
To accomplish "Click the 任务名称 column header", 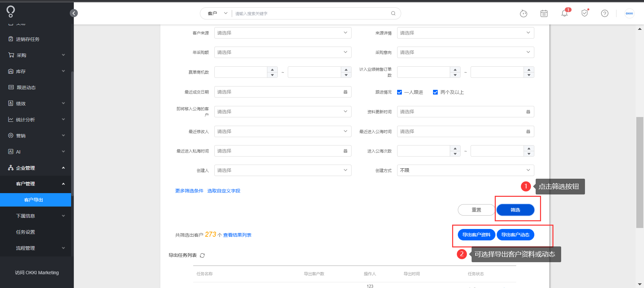I will pos(205,274).
